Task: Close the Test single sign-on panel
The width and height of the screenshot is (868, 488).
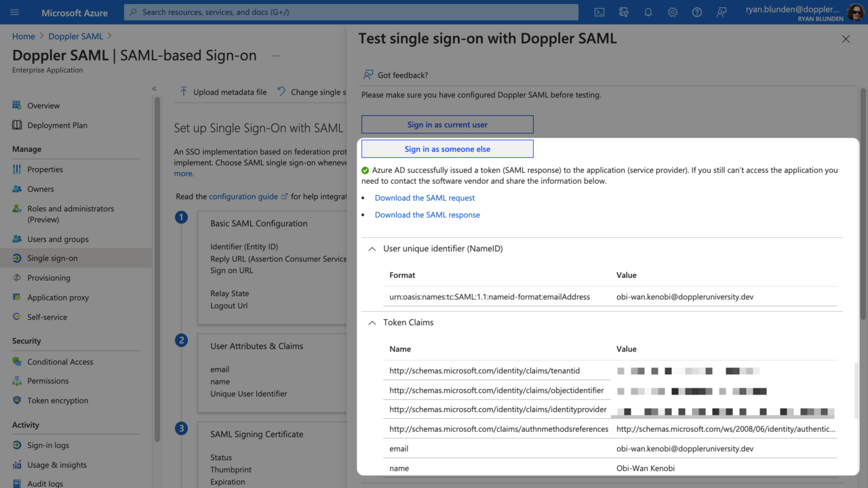Action: [x=846, y=39]
